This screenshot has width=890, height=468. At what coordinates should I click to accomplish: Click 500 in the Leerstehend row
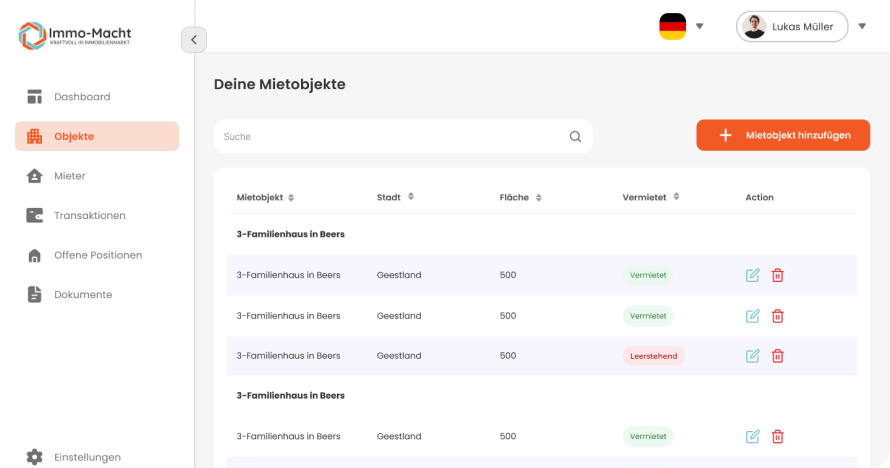[x=507, y=356]
